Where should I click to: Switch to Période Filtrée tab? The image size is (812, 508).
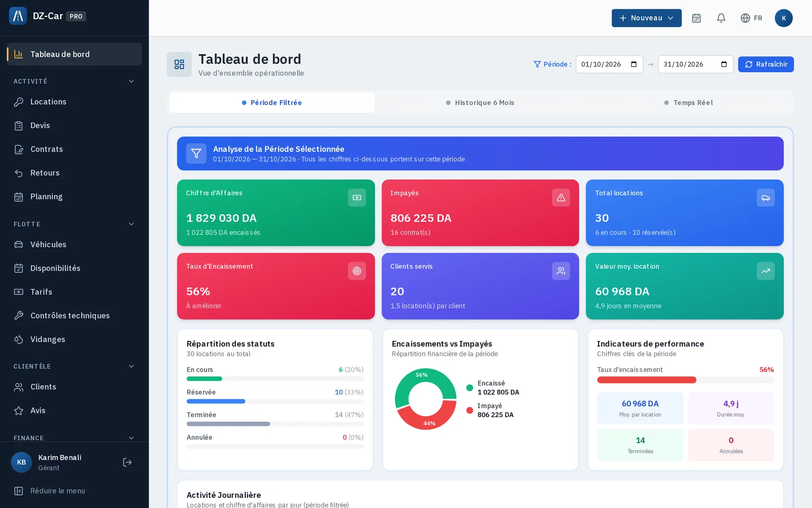(x=272, y=103)
